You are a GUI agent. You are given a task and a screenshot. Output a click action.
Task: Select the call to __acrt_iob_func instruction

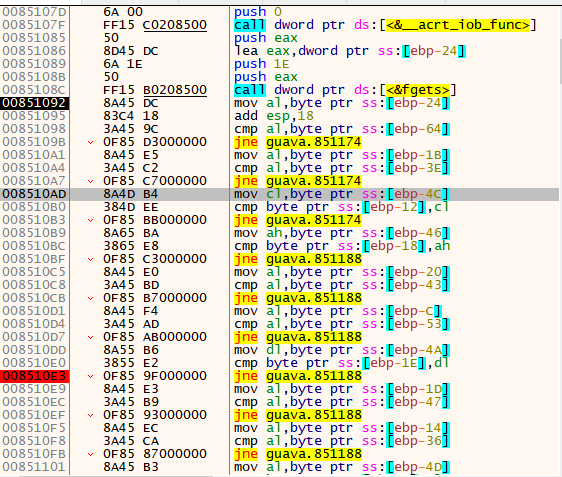(x=385, y=25)
